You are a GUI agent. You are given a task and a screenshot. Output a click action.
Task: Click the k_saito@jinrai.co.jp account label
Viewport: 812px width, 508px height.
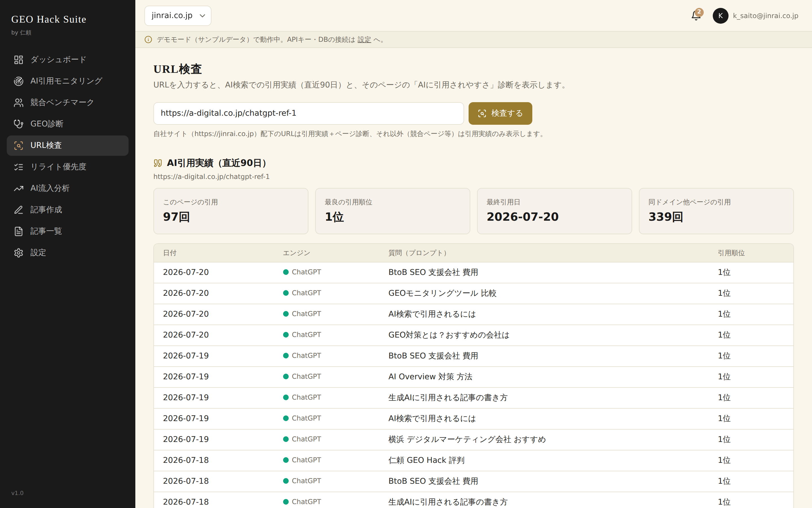tap(765, 16)
